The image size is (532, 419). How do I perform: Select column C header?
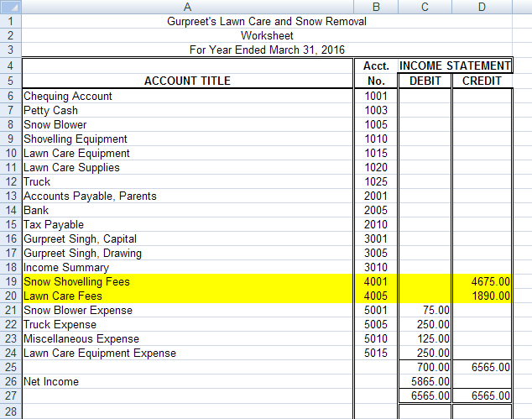click(425, 7)
